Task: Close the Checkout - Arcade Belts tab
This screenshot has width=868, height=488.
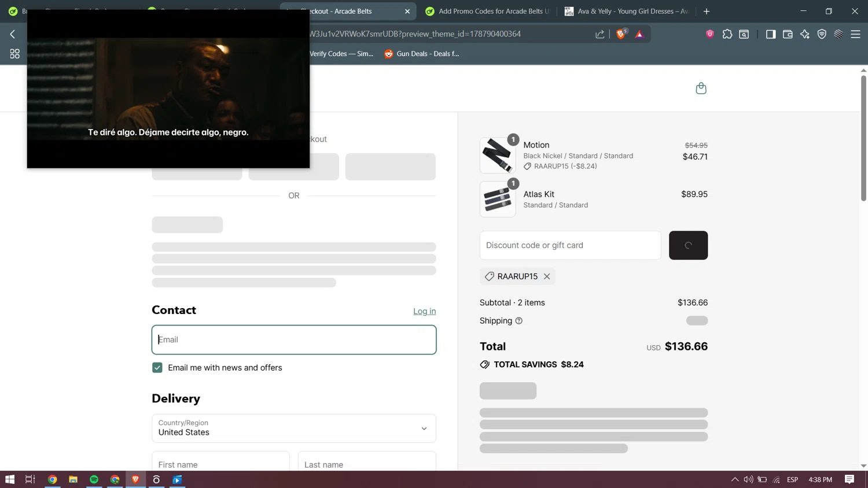Action: 407,11
